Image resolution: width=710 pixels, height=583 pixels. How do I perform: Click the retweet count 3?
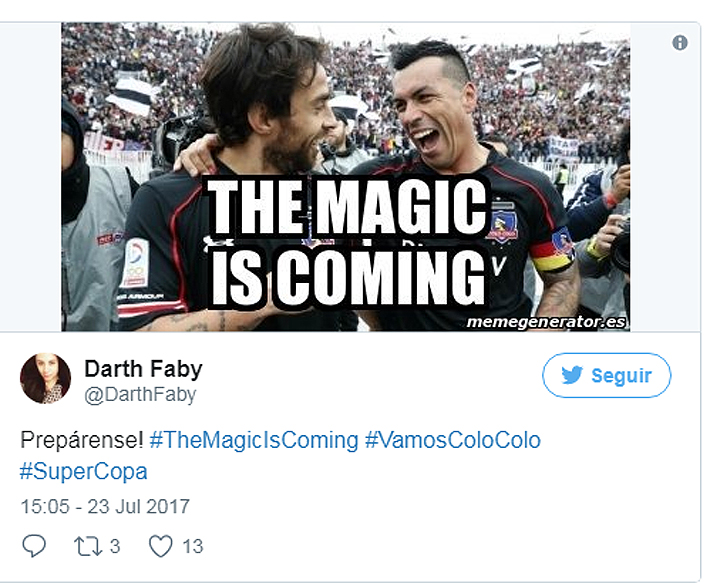115,546
